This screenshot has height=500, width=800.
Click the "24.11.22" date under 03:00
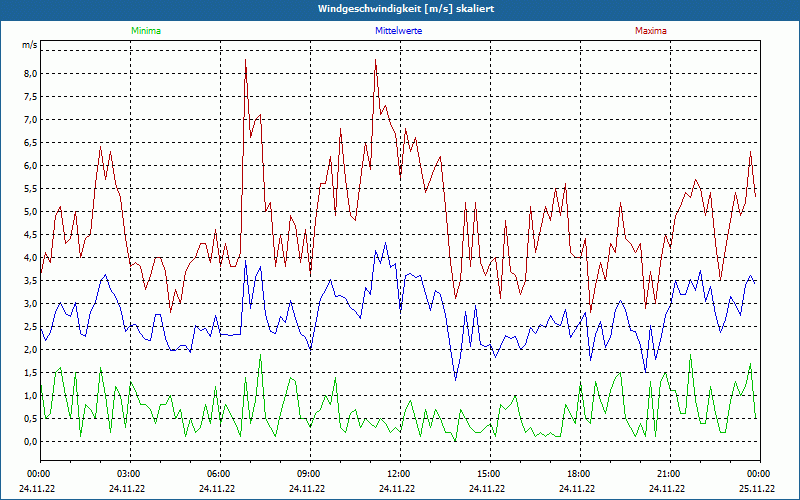pyautogui.click(x=127, y=488)
